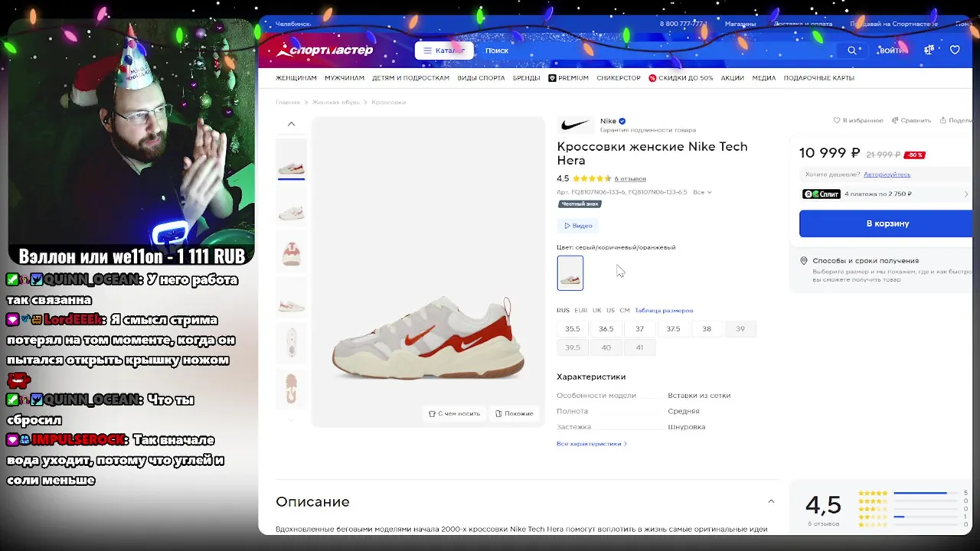This screenshot has width=980, height=551.
Task: Click the blue verified badge icon
Action: pyautogui.click(x=622, y=121)
